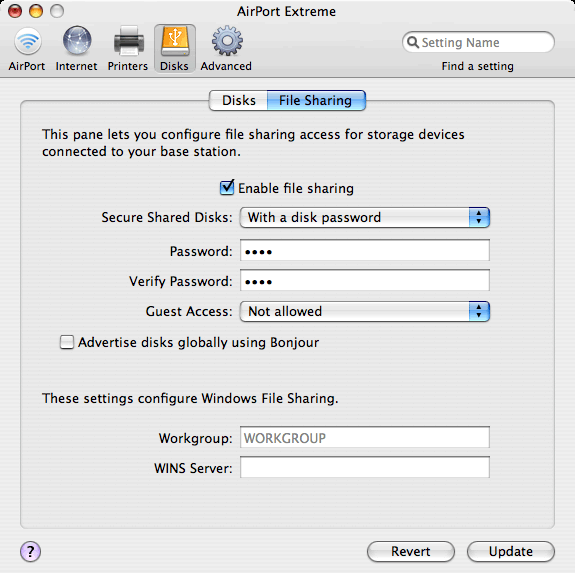Click the purple help question mark icon

[30, 551]
